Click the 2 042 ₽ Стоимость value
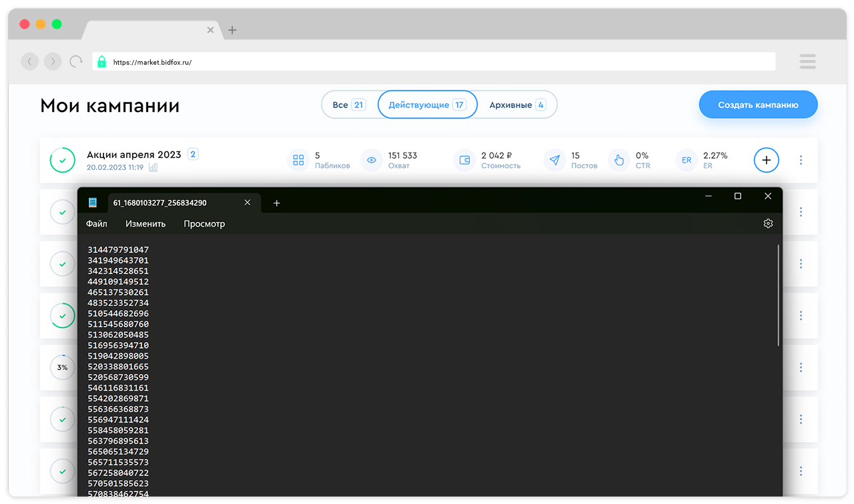The height and width of the screenshot is (504, 854). point(497,155)
